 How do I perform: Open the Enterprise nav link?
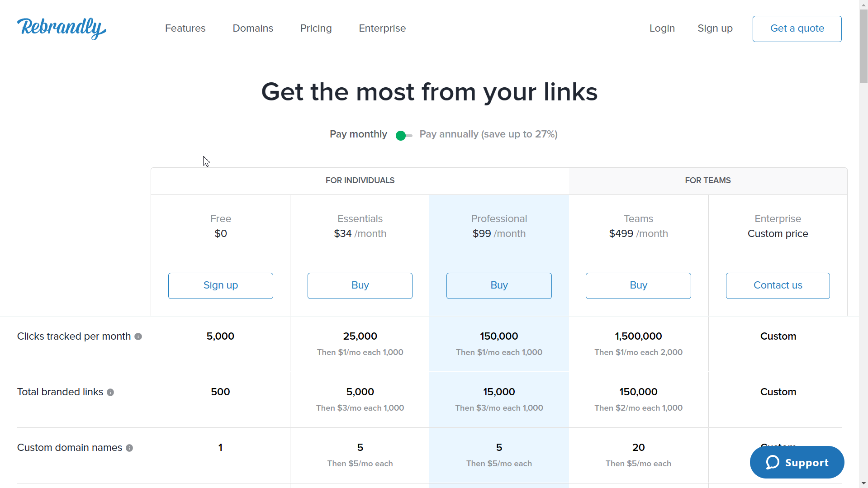click(x=382, y=28)
